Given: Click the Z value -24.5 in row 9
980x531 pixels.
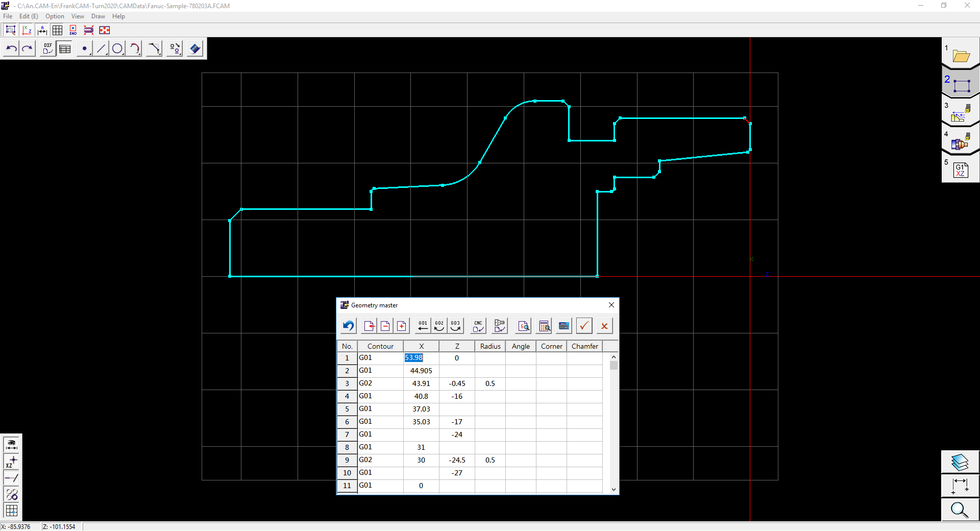Looking at the screenshot, I should point(457,460).
